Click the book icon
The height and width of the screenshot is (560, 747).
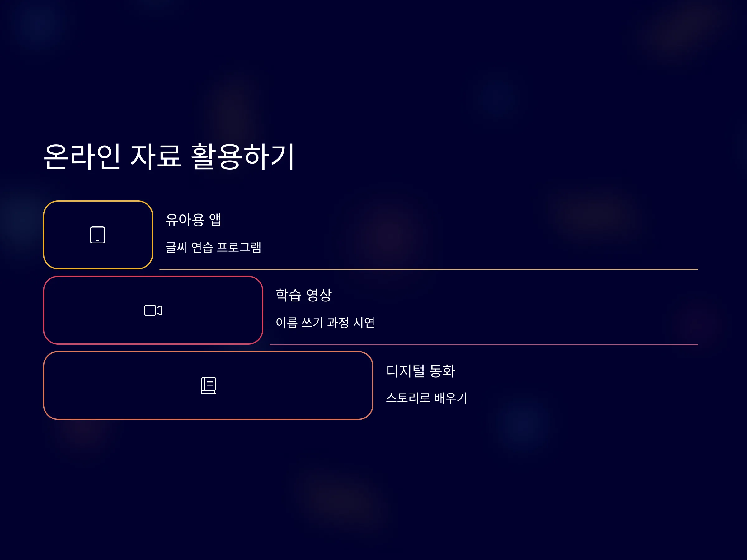pyautogui.click(x=208, y=385)
